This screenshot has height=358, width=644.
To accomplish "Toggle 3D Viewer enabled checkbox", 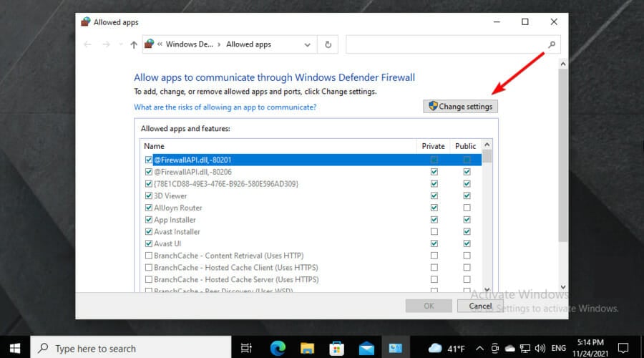I will [x=149, y=195].
